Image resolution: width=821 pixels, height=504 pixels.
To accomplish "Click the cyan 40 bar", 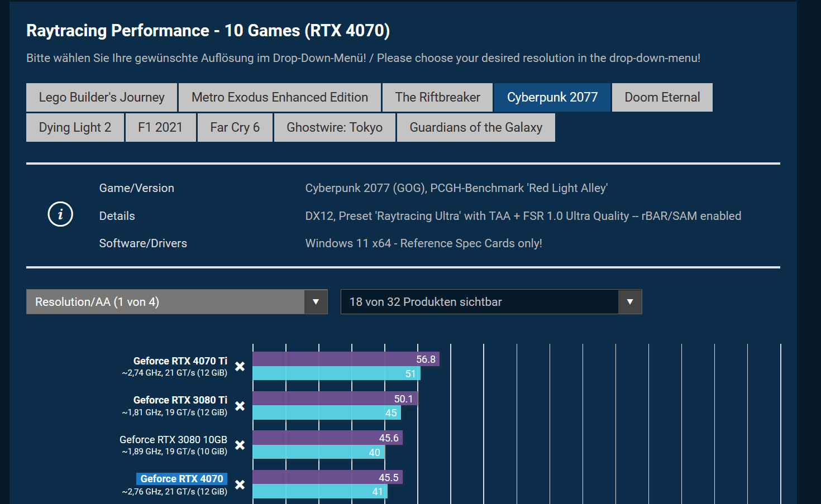I will (318, 452).
